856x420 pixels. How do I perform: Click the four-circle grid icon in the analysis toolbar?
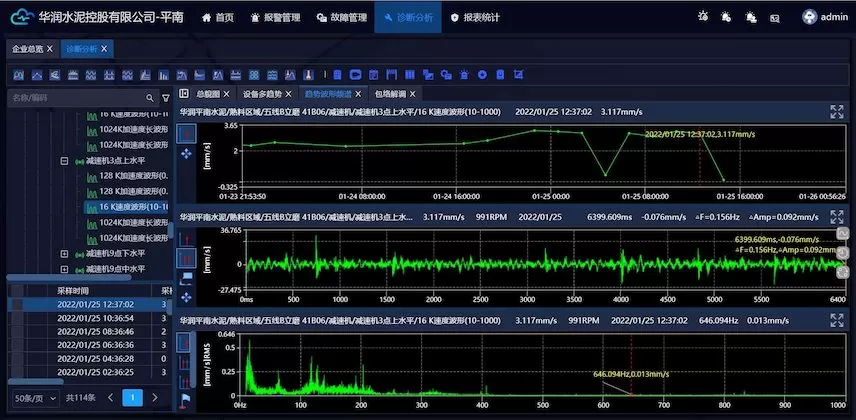tap(254, 75)
